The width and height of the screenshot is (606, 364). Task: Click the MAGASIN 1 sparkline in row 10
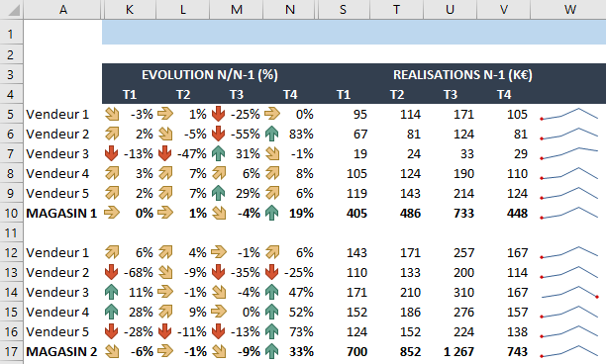click(x=569, y=213)
